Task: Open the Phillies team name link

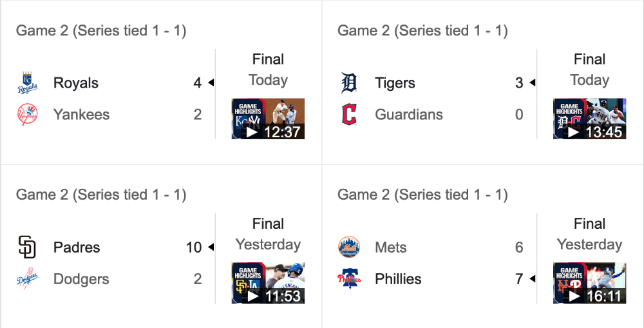Action: (x=398, y=279)
